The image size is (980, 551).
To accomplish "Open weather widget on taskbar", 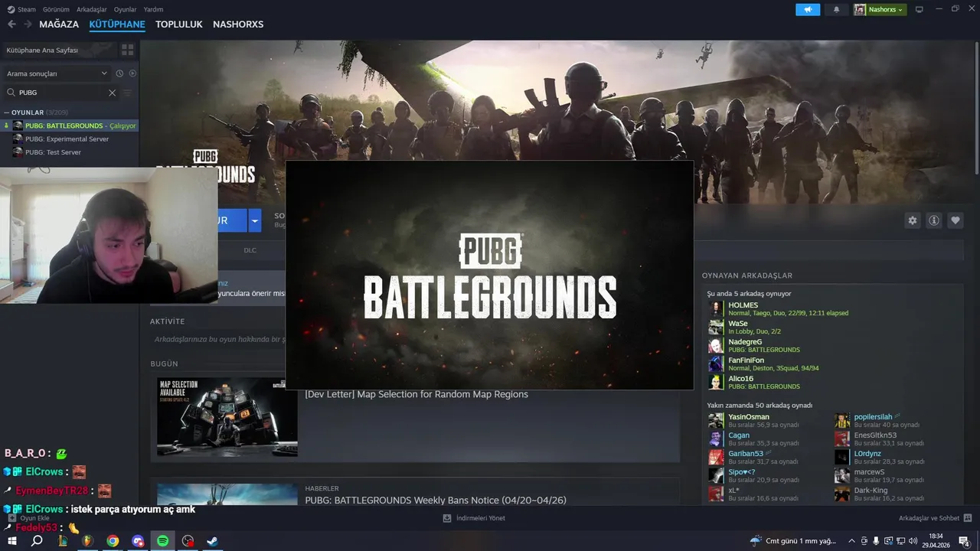I will coord(792,541).
